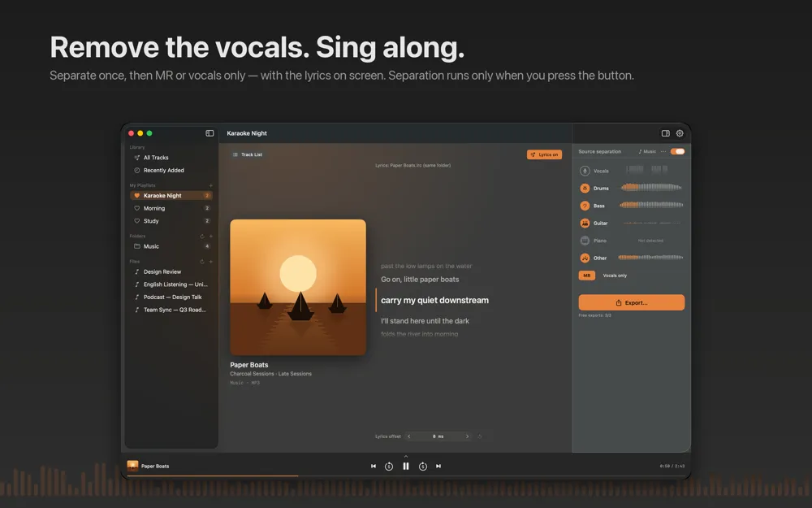Open All Tracks in the library
Screen dimensions: 812x508
coord(171,158)
